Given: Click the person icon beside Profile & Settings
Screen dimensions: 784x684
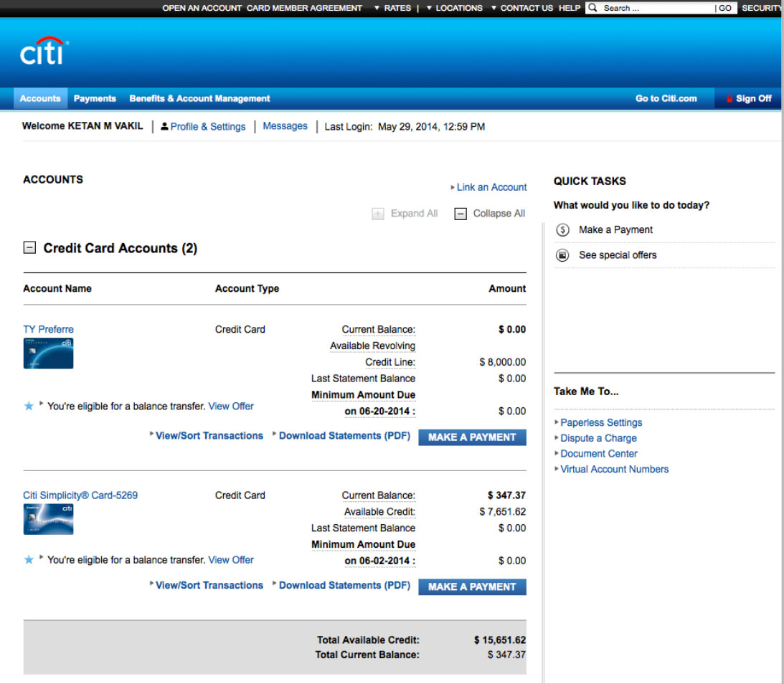Looking at the screenshot, I should click(x=164, y=126).
